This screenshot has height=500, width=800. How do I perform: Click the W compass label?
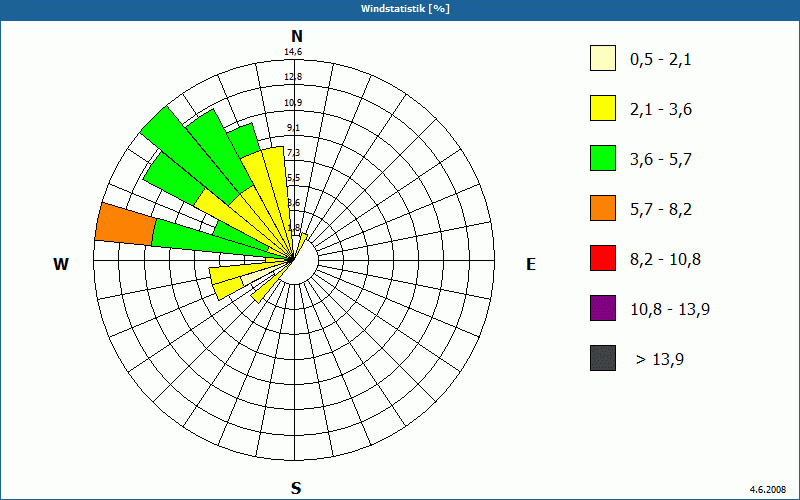(61, 264)
